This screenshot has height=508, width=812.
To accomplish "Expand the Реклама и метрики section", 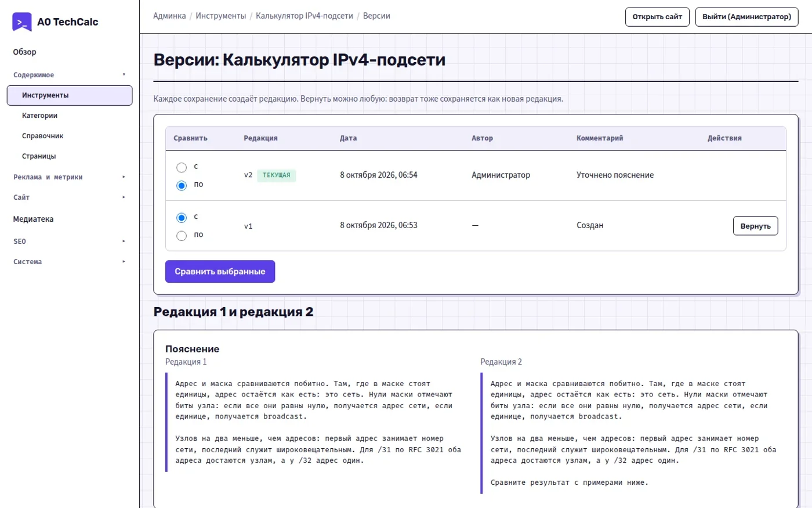I will coord(70,177).
